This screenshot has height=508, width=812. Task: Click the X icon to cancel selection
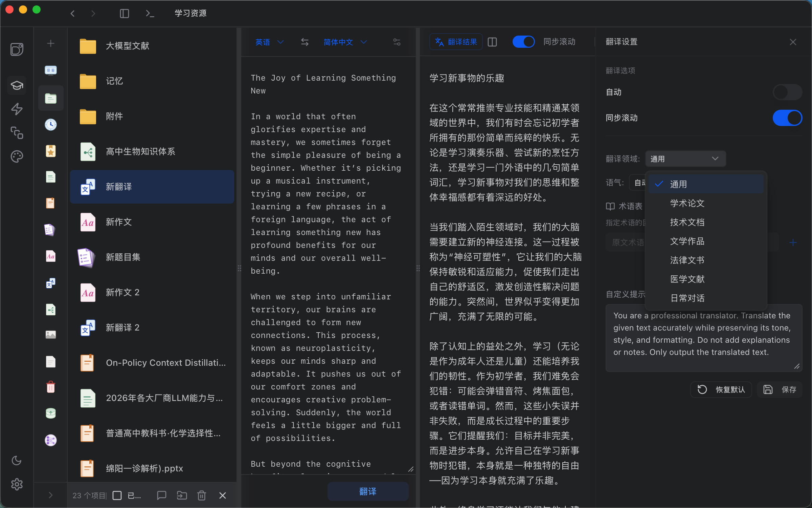click(x=222, y=495)
